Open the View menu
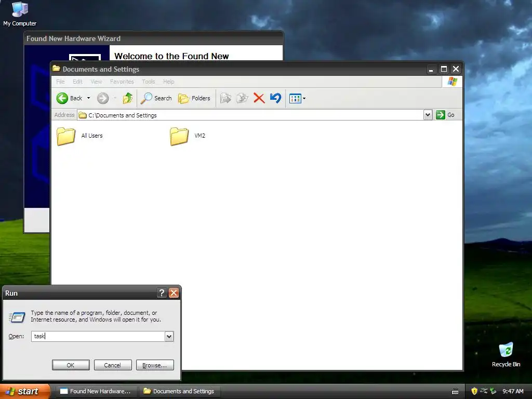This screenshot has height=399, width=532. (x=96, y=82)
